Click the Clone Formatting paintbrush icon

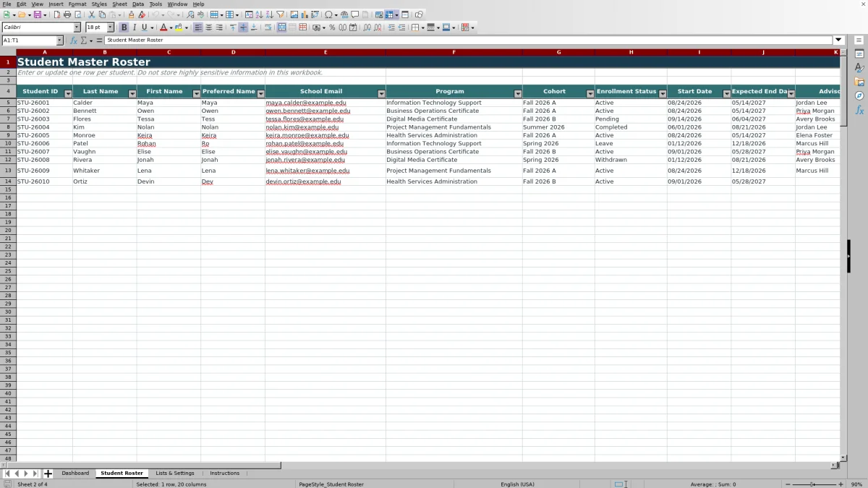tap(131, 14)
